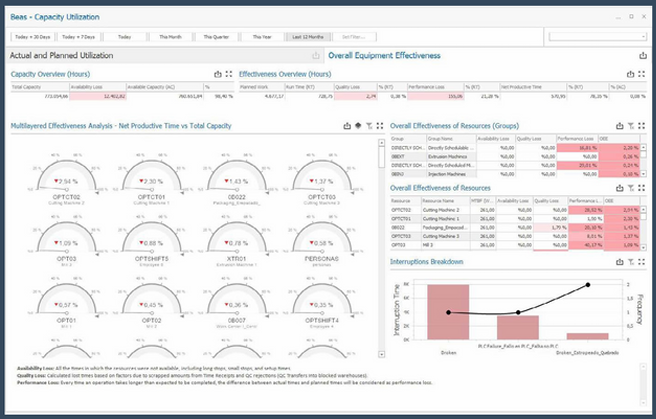
Task: Export Overall Effectiveness of Resources (Groups) panel
Action: [x=620, y=125]
